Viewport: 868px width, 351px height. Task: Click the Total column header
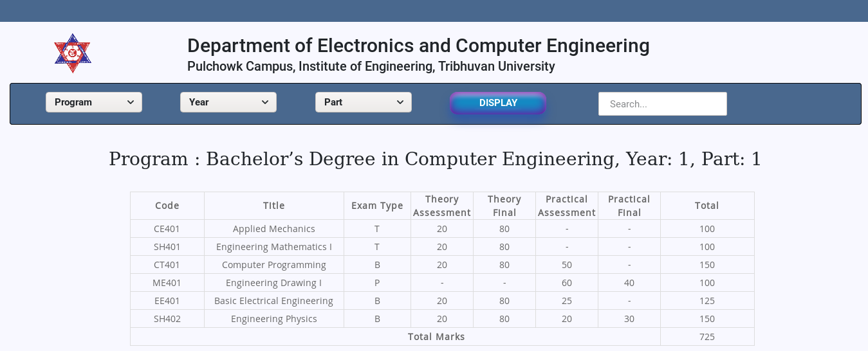(706, 206)
